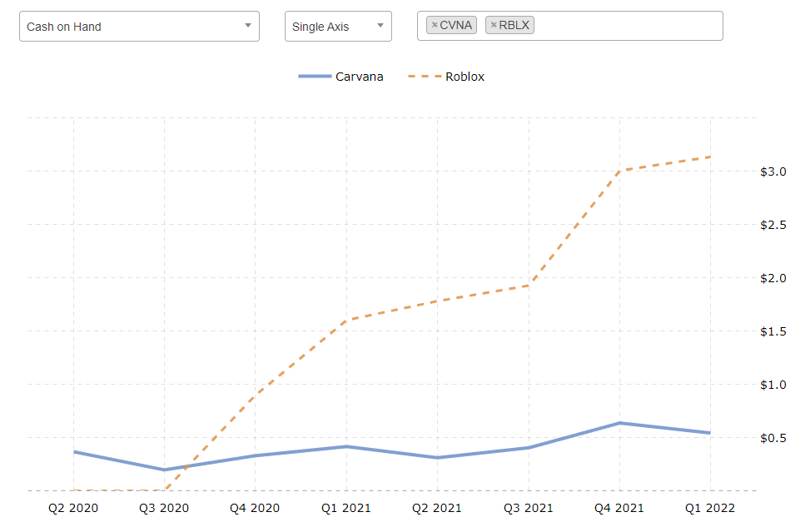805x532 pixels.
Task: Click the Q4 2020 axis label
Action: [256, 508]
